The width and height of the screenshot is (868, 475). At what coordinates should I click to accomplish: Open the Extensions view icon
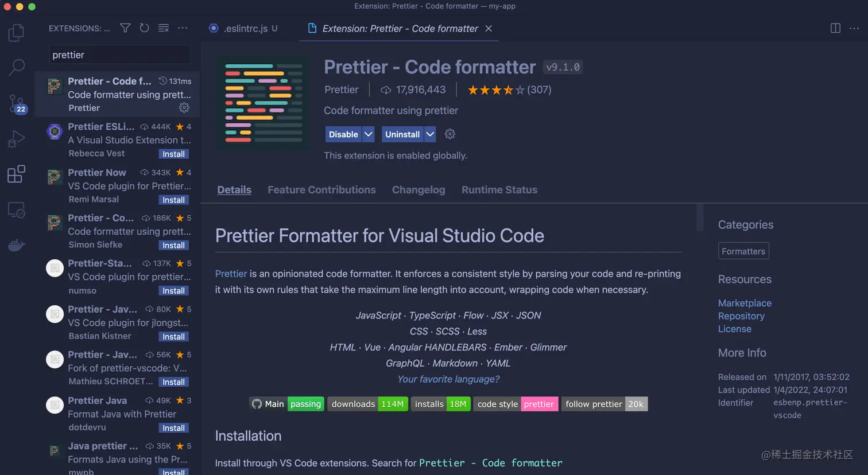coord(17,174)
